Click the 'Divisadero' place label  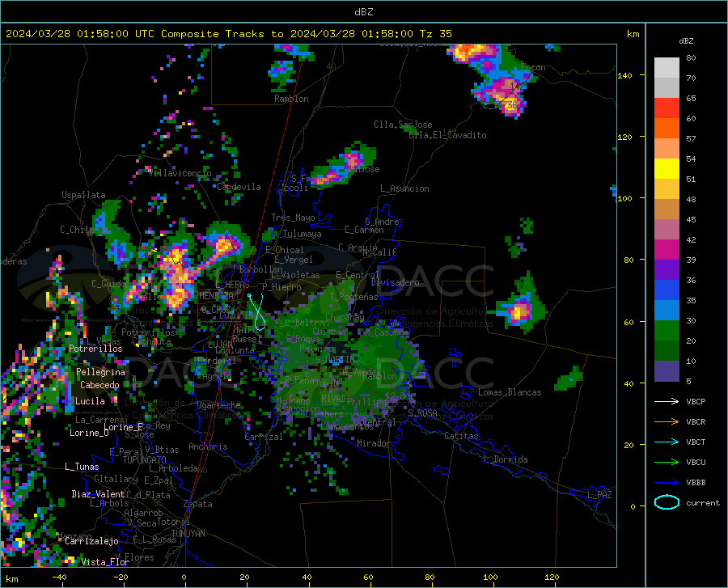pos(395,282)
